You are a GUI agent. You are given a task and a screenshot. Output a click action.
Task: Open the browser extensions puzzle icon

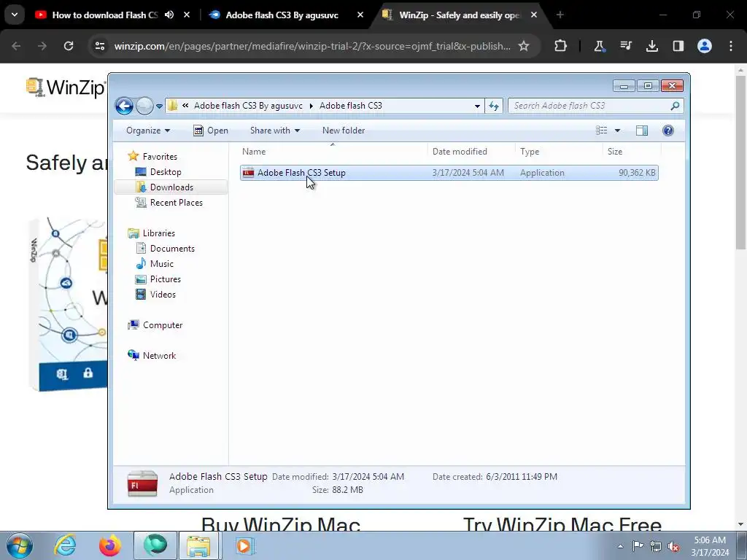[x=561, y=46]
